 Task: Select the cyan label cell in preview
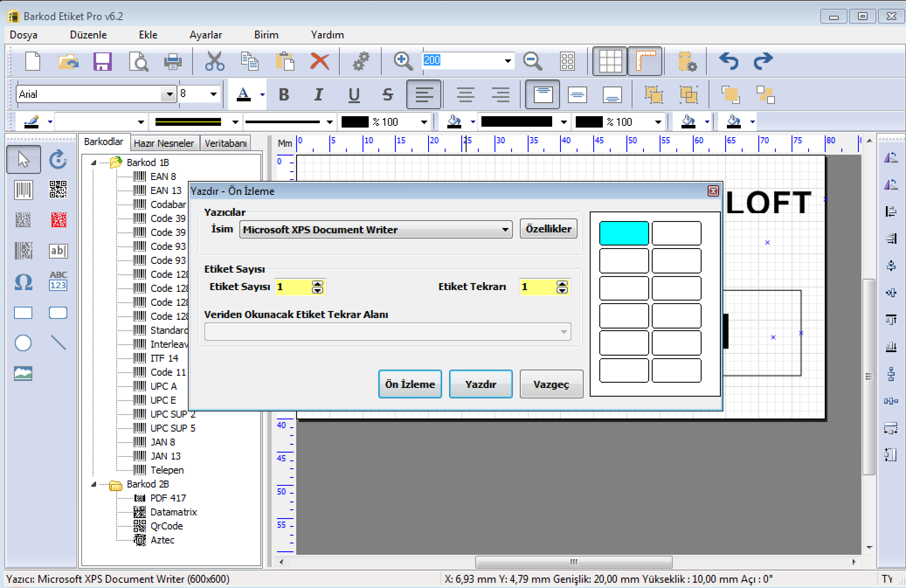tap(624, 233)
